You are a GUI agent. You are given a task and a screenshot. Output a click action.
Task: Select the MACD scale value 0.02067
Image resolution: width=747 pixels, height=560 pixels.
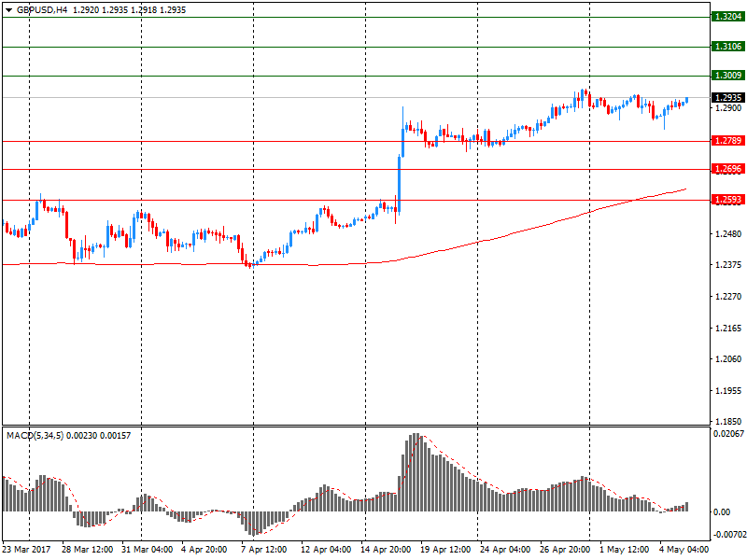tap(728, 434)
